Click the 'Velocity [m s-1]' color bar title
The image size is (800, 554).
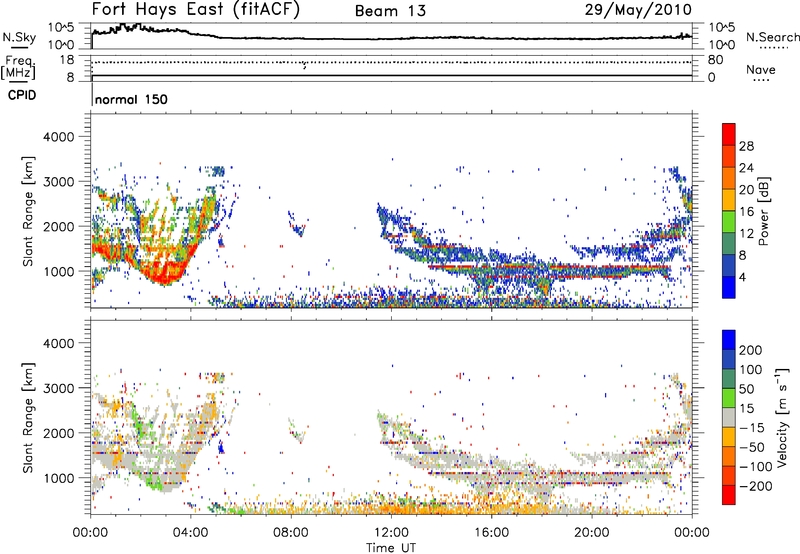(x=782, y=417)
